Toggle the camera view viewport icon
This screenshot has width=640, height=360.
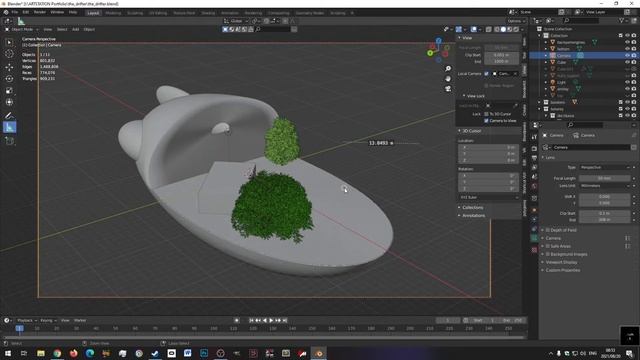tap(448, 88)
